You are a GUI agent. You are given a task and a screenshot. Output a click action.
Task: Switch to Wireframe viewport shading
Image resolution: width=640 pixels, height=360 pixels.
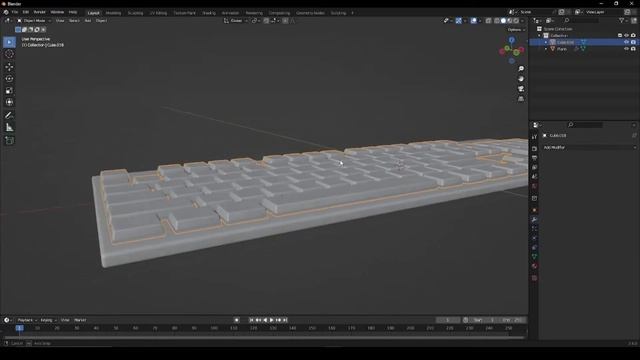coord(497,20)
